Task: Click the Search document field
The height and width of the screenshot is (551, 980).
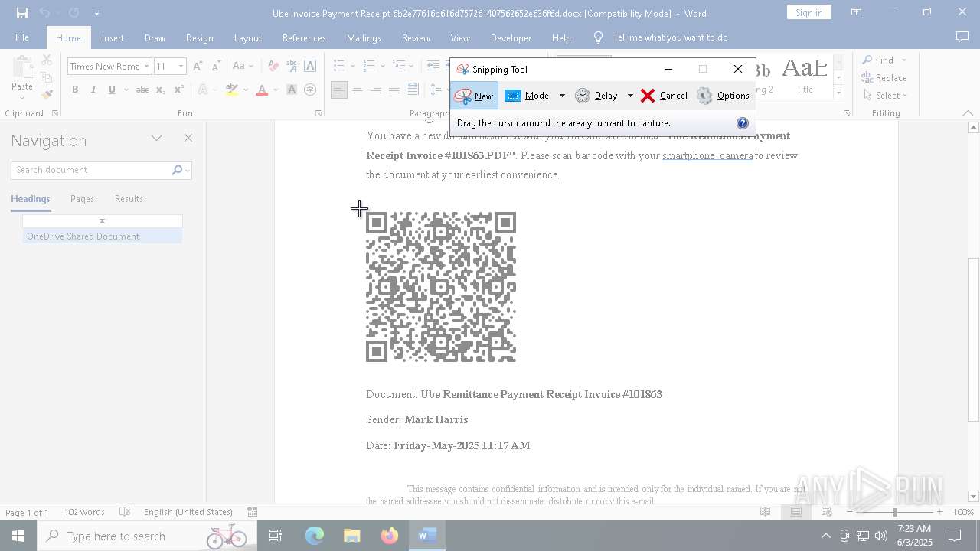Action: tap(90, 170)
